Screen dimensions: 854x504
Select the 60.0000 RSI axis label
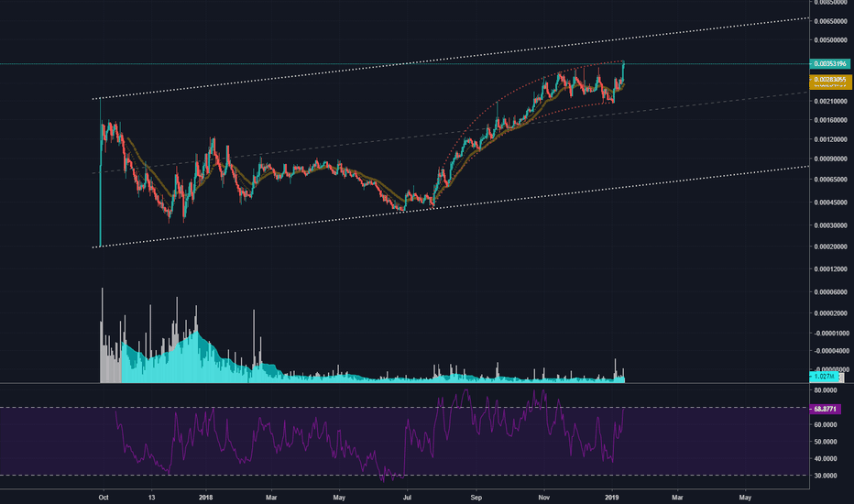click(x=826, y=425)
